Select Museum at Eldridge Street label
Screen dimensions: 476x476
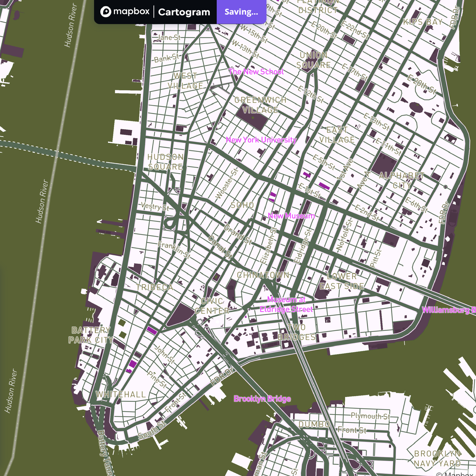(286, 304)
